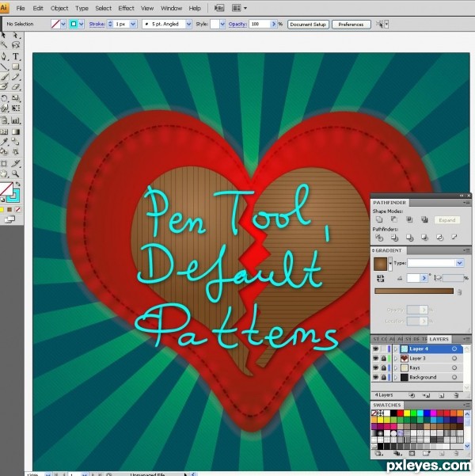Activate the Paintbrush tool
Viewport: 475px width, 476px height.
[x=4, y=77]
